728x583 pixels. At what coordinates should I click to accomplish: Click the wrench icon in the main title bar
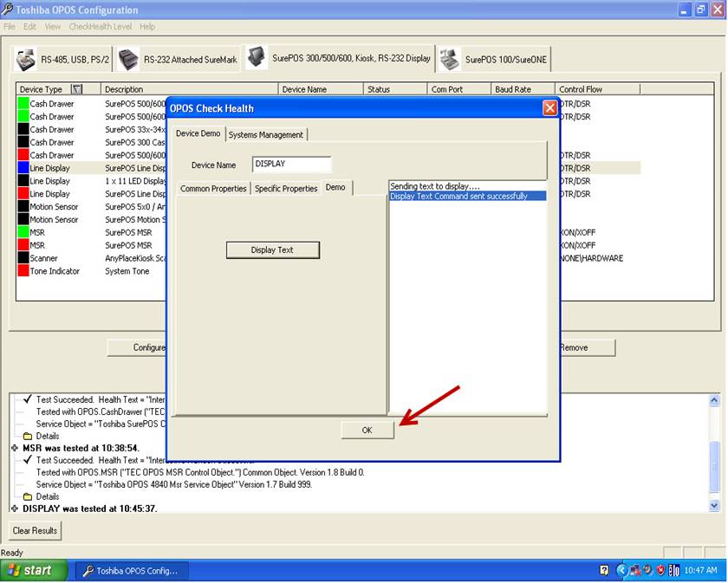click(x=8, y=10)
